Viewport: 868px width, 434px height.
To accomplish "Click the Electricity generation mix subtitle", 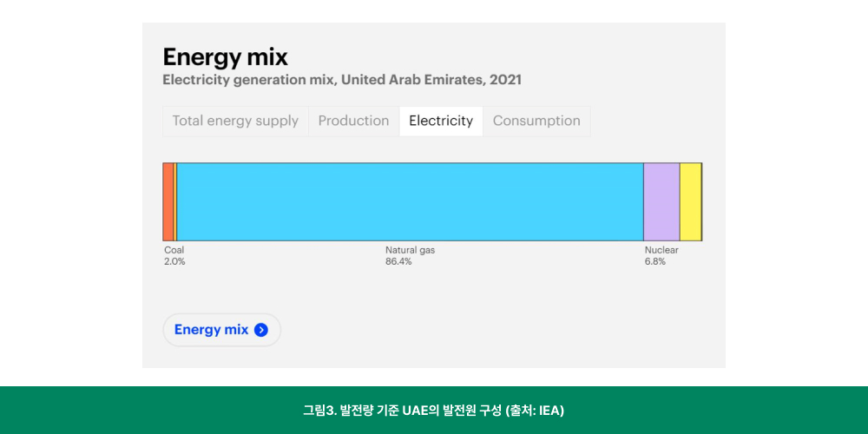I will coord(342,80).
